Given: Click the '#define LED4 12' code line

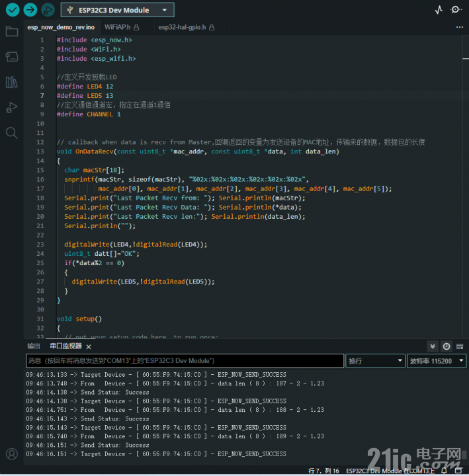Looking at the screenshot, I should tap(85, 87).
